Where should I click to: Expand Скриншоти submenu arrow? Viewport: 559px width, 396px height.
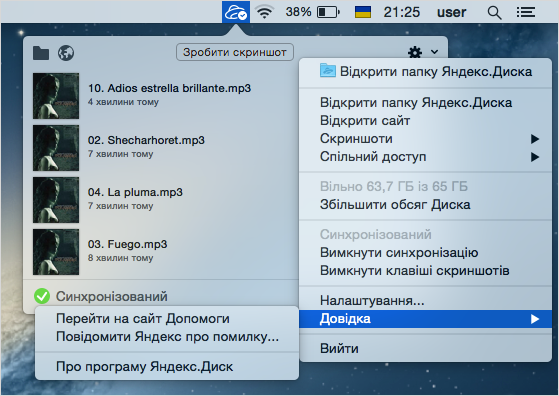pyautogui.click(x=535, y=139)
